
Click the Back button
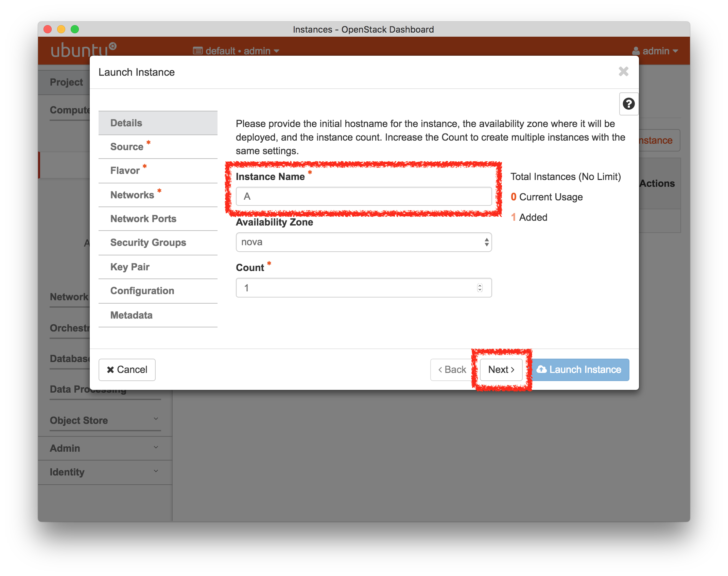[452, 370]
